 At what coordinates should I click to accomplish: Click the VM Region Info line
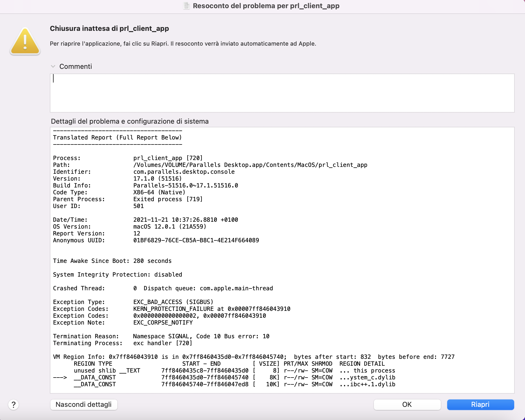click(x=254, y=357)
